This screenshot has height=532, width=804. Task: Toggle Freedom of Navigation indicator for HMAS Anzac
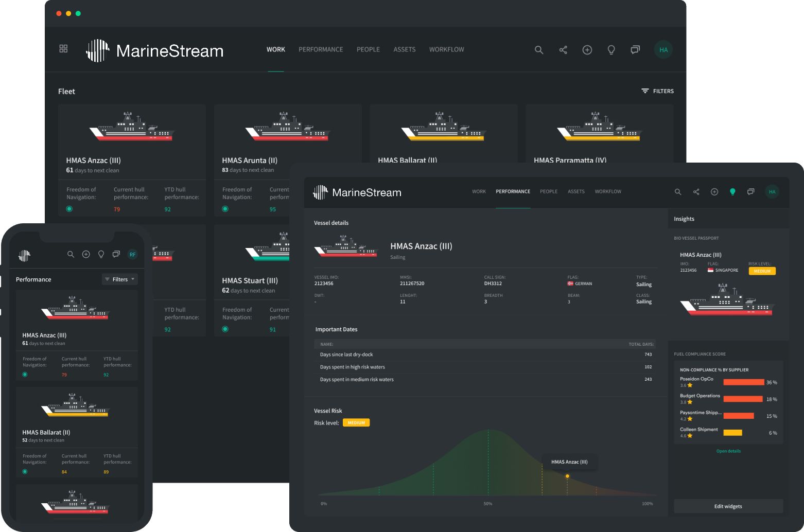click(69, 208)
